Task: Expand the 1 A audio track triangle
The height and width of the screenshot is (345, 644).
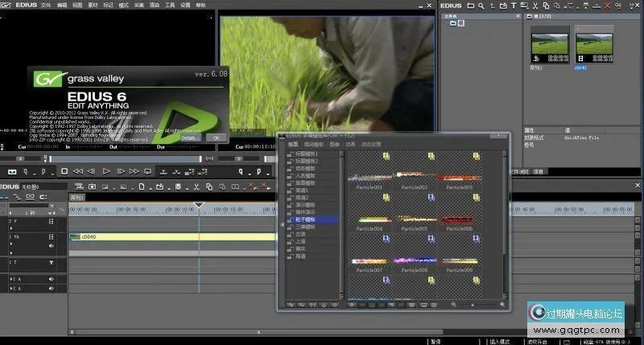Action: 11,279
